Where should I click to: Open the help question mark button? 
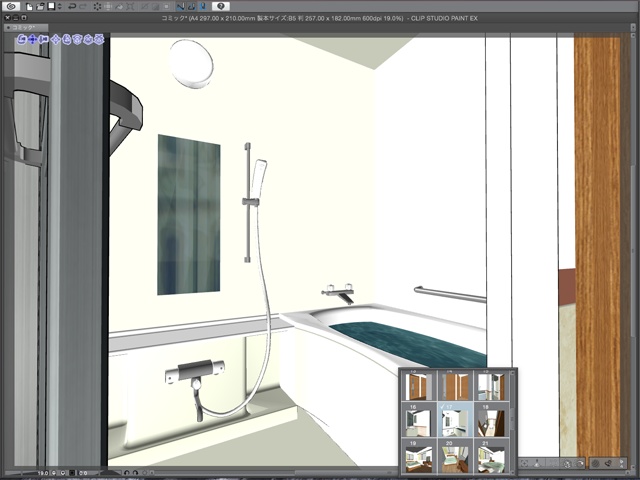pyautogui.click(x=221, y=6)
